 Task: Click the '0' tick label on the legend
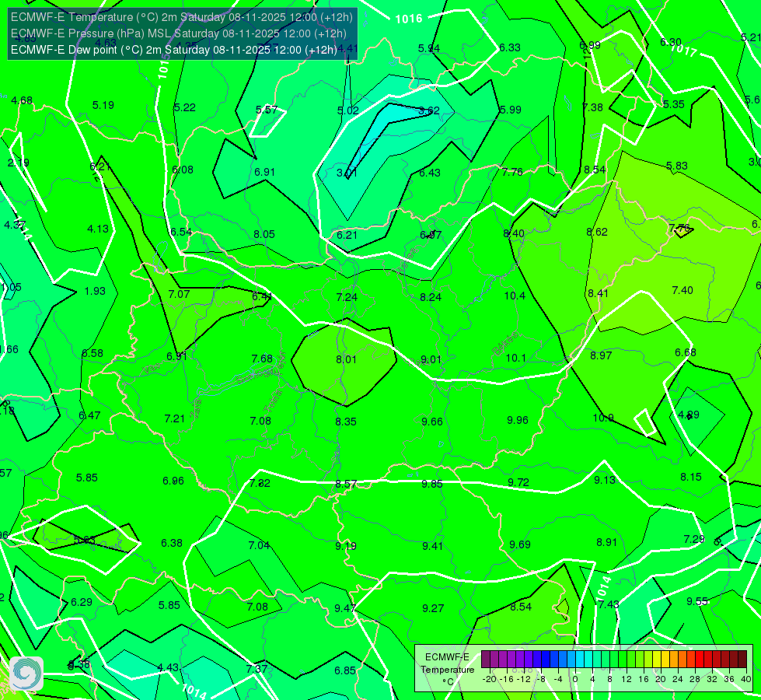click(x=575, y=679)
